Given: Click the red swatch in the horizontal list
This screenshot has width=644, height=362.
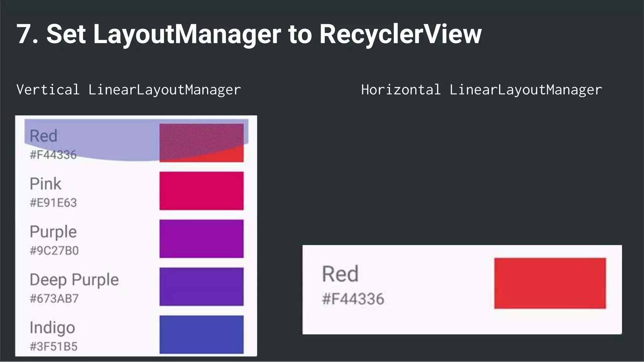Looking at the screenshot, I should 550,283.
